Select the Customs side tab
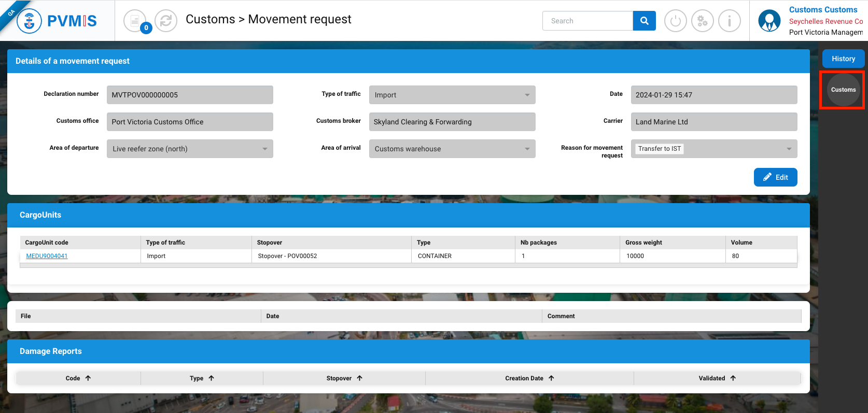Image resolution: width=868 pixels, height=413 pixels. [x=843, y=90]
